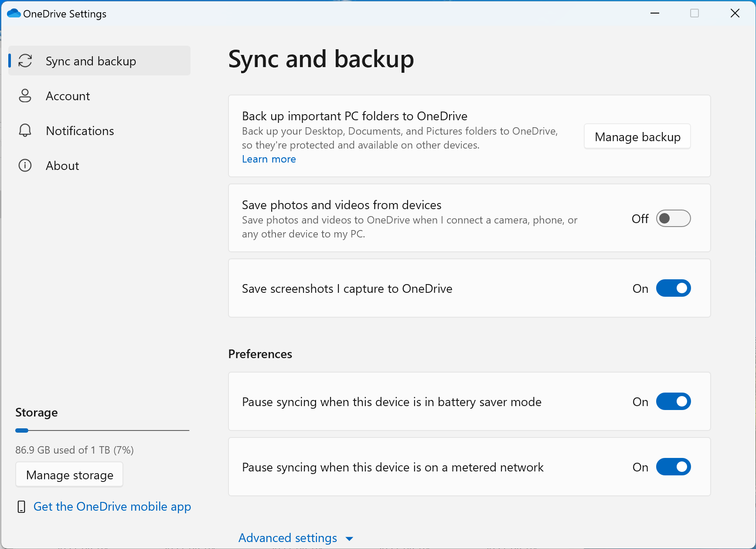Select the About page in sidebar
The height and width of the screenshot is (549, 756).
(62, 166)
